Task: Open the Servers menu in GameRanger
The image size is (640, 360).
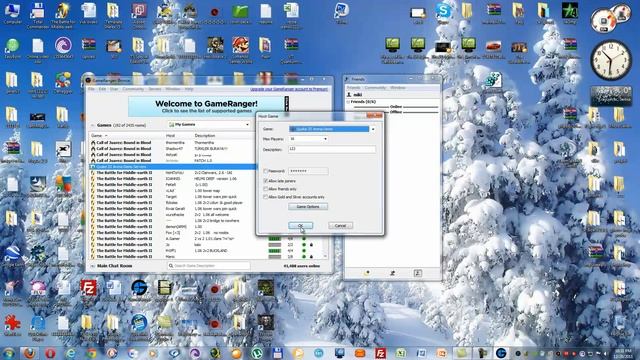Action: point(155,89)
